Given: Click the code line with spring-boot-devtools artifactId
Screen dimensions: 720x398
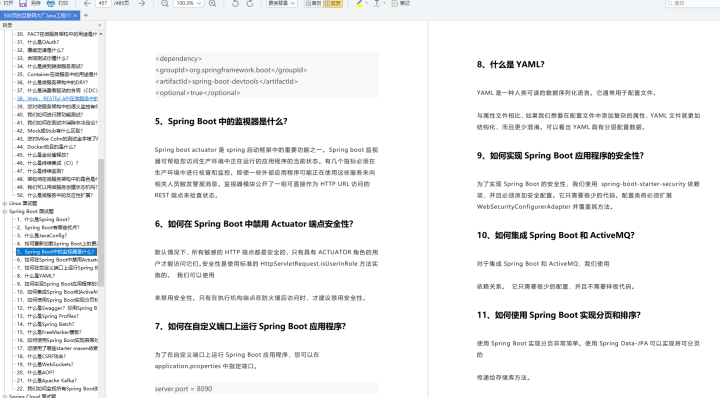Looking at the screenshot, I should tap(226, 81).
